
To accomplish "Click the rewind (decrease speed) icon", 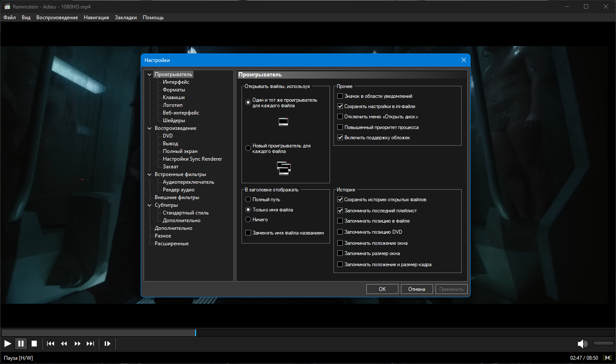I will 64,343.
